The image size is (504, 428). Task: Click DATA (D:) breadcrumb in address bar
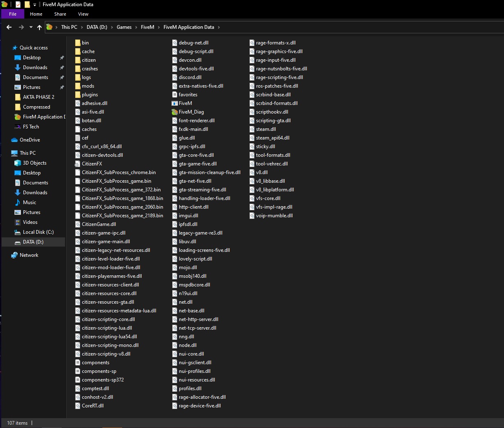pos(97,27)
